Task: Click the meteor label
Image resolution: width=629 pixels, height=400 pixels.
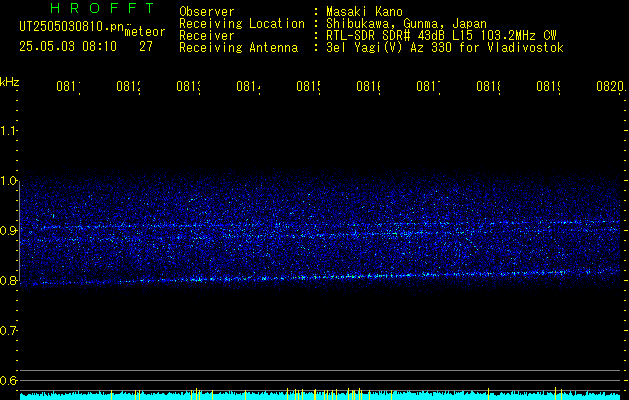Action: (145, 32)
